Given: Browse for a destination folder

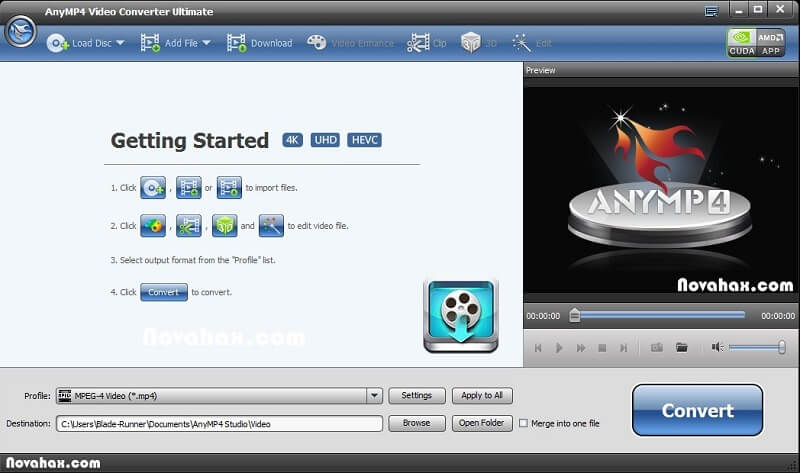Looking at the screenshot, I should 417,423.
